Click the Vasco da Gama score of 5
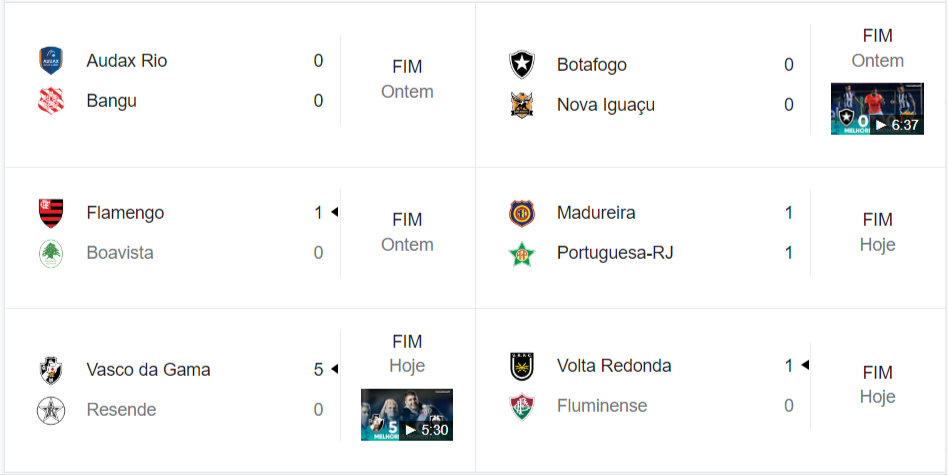Image resolution: width=948 pixels, height=475 pixels. pyautogui.click(x=318, y=370)
